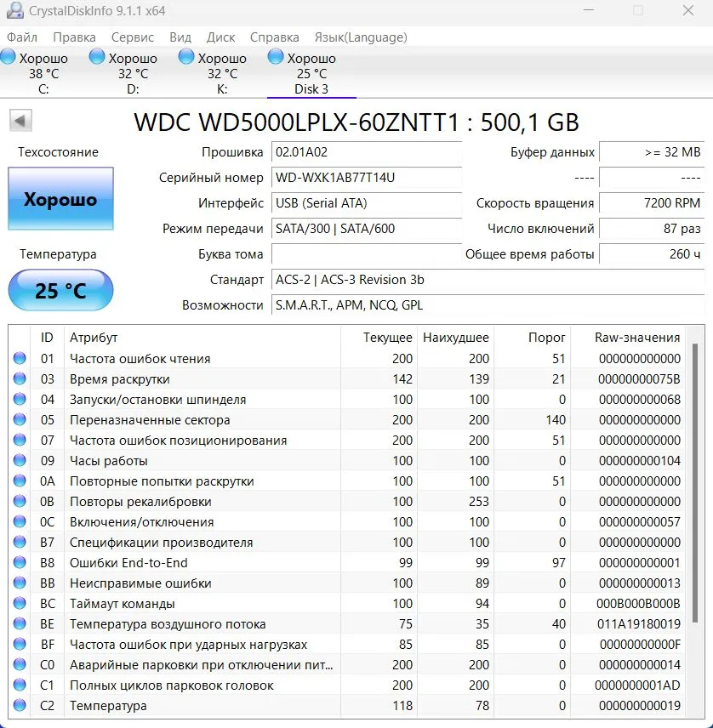Click the Возможности field S.M.A.R.T., APM, NCQ, GPL

tap(488, 305)
